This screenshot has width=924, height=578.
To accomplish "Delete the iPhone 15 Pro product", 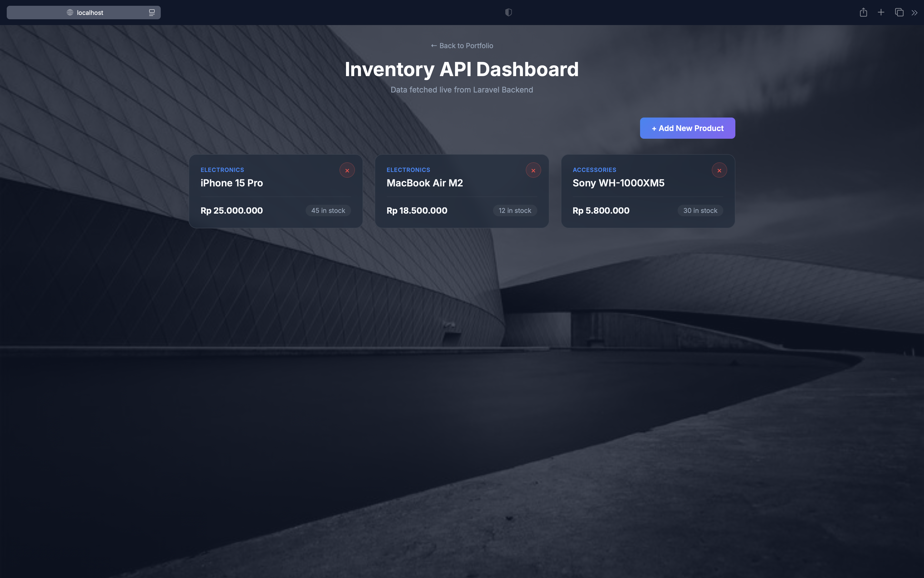I will 347,171.
